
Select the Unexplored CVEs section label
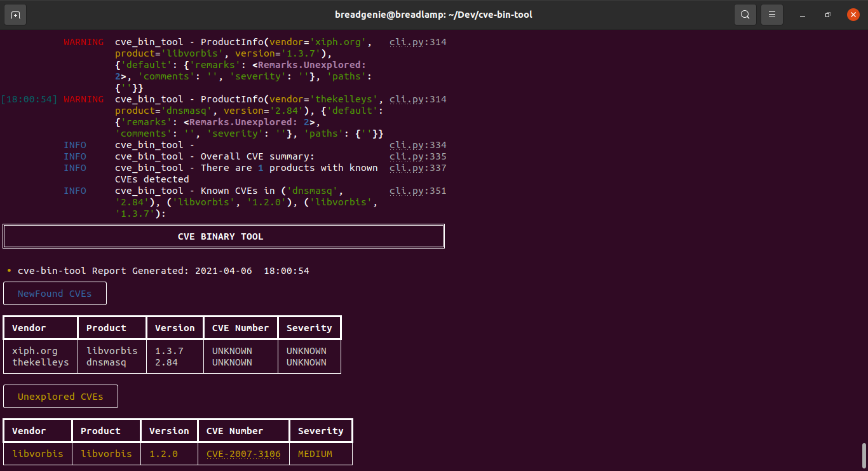[60, 396]
